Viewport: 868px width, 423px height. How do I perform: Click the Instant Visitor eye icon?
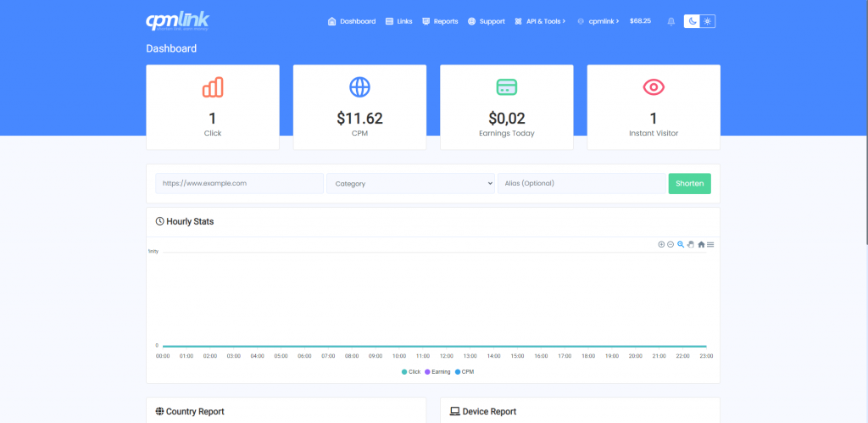(653, 86)
